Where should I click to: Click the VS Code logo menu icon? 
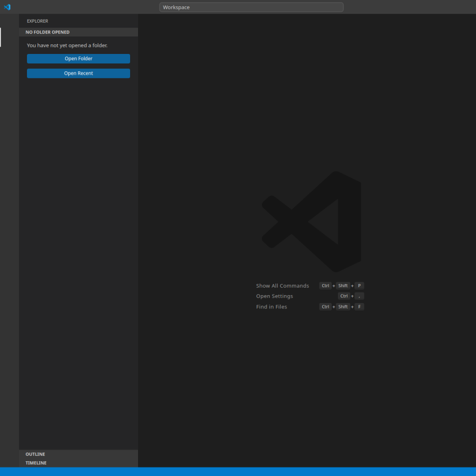click(7, 7)
